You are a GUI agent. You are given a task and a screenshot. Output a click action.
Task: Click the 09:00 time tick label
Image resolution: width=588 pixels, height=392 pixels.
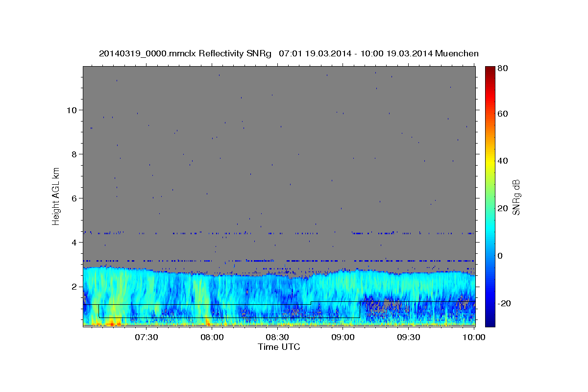click(x=343, y=337)
